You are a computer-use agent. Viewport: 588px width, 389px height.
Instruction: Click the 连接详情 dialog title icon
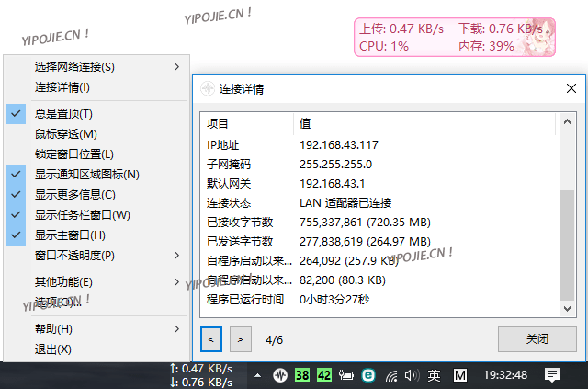point(208,88)
